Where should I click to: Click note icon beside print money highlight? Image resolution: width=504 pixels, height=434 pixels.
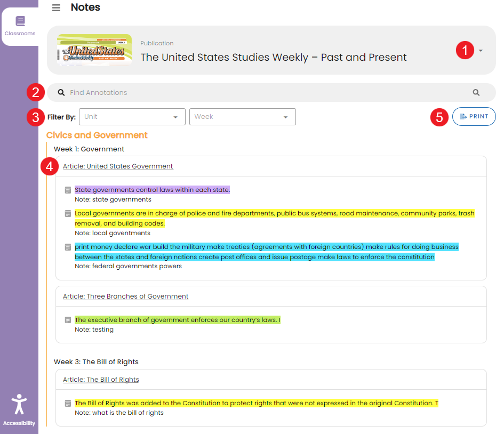68,247
